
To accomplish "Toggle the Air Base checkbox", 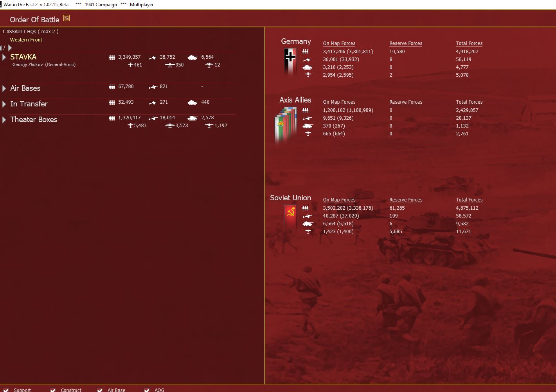I will [x=100, y=390].
